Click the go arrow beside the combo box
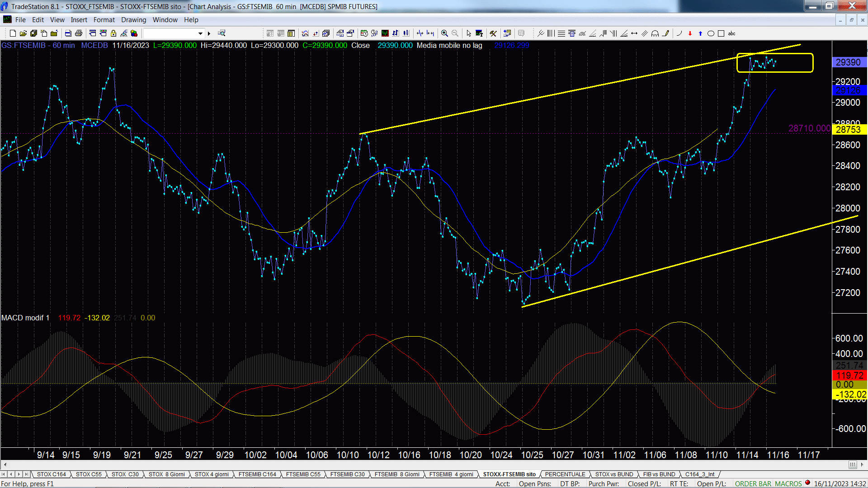 (x=209, y=33)
